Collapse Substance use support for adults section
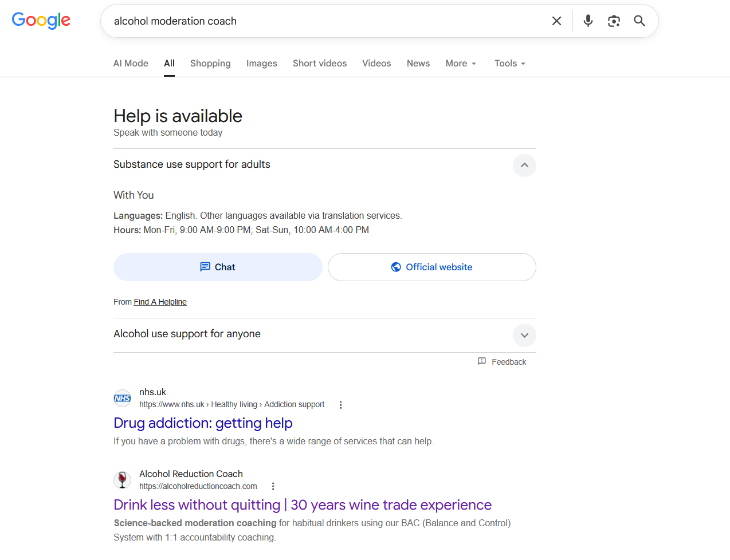Viewport: 730px width, 560px height. click(x=524, y=165)
